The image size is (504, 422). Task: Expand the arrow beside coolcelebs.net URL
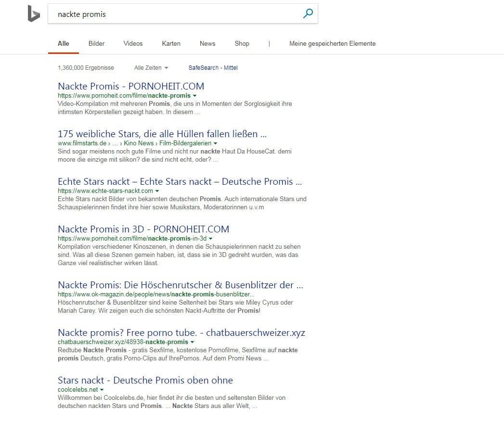click(102, 390)
